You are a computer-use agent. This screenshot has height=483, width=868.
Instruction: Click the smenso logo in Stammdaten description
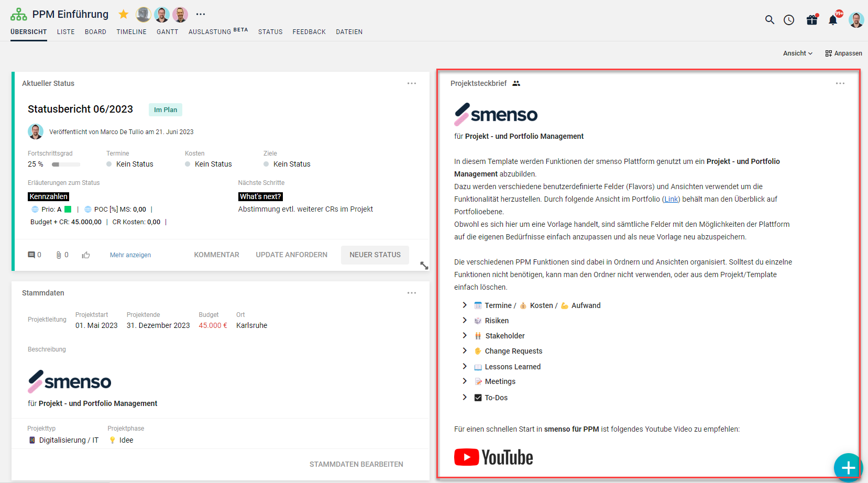coord(69,381)
